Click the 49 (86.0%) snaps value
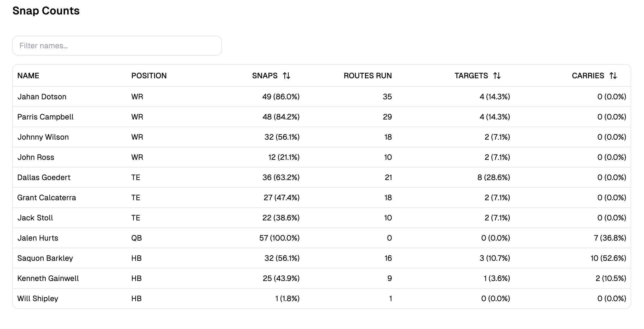644x329 pixels. point(281,97)
